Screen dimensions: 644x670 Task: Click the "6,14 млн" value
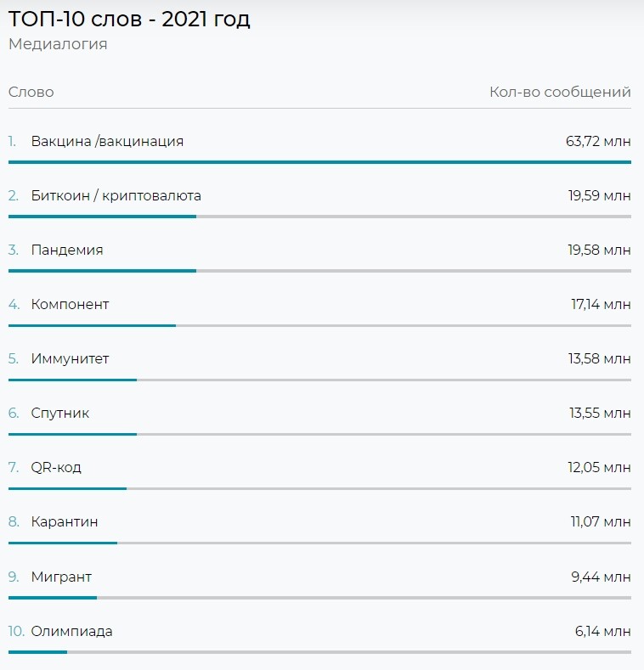click(x=602, y=631)
